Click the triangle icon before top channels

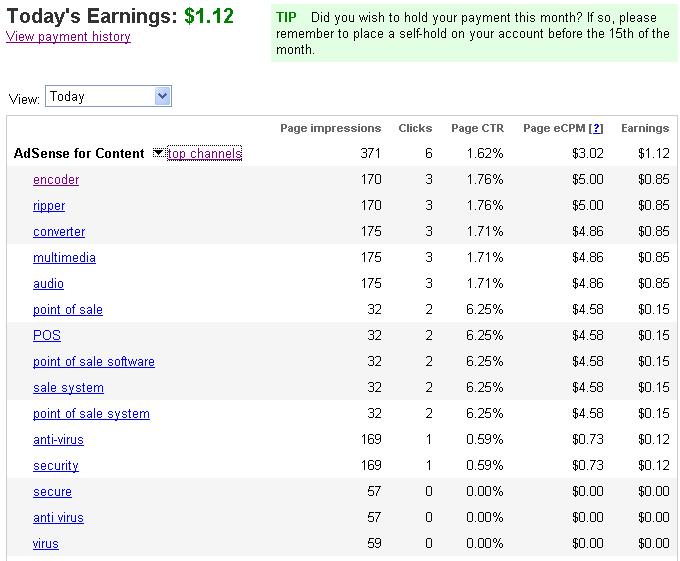coord(158,153)
